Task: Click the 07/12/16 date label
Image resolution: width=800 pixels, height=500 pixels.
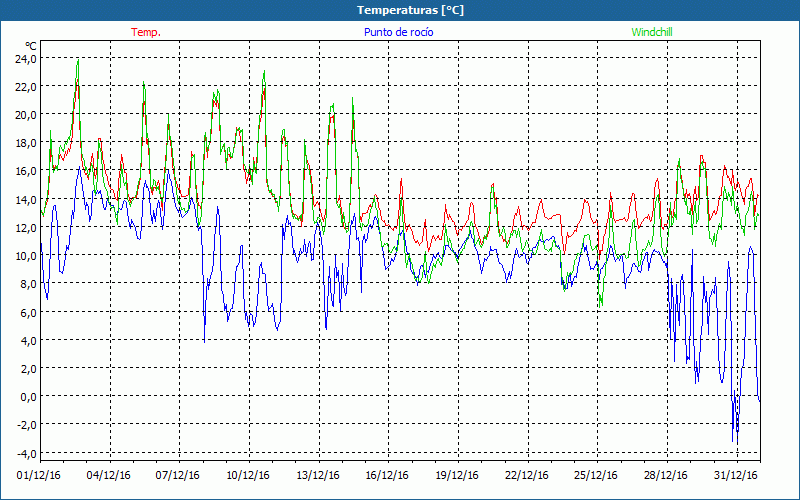Action: coord(178,476)
